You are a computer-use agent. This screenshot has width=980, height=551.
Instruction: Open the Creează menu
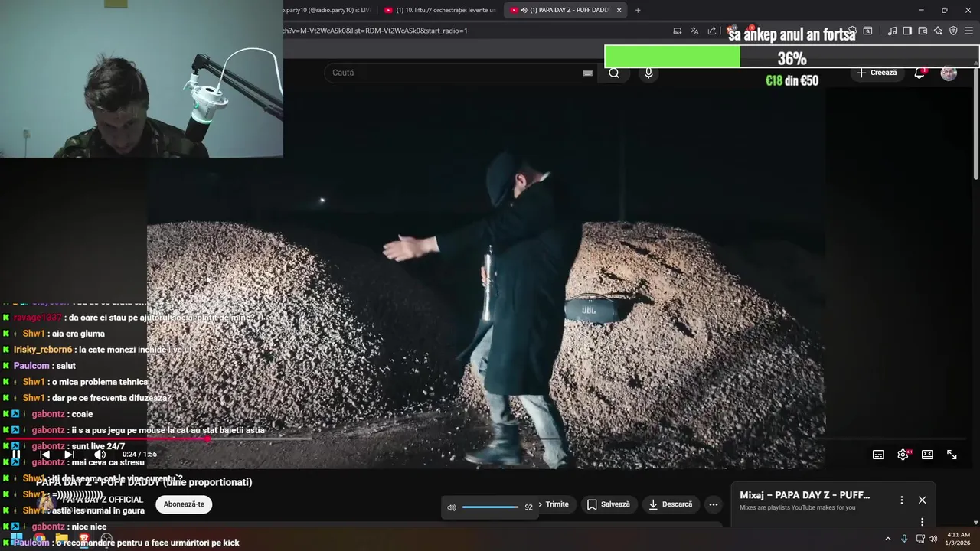point(877,73)
